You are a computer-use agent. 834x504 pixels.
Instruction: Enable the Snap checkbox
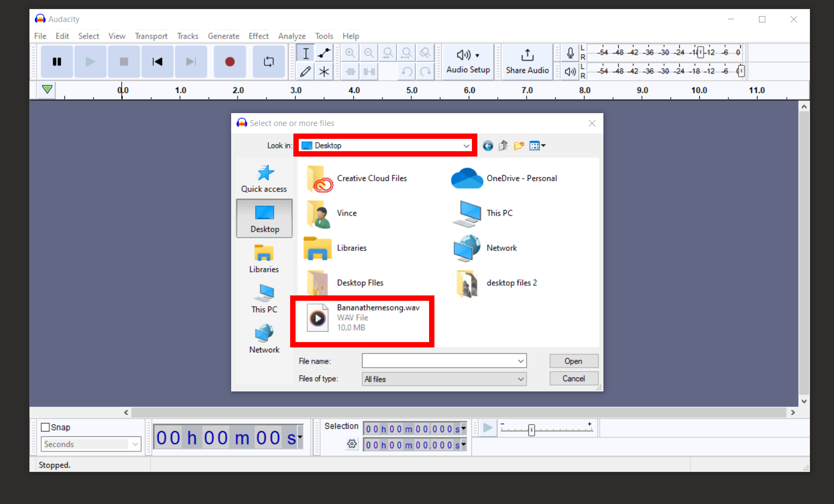point(45,427)
